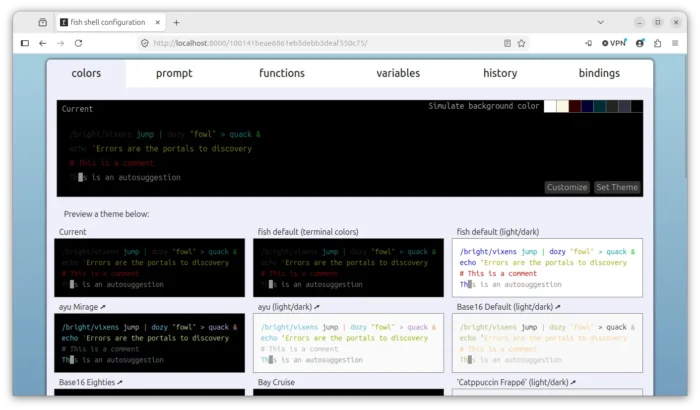Preview fish default (terminal colors) theme
The image size is (700, 410).
pos(348,268)
